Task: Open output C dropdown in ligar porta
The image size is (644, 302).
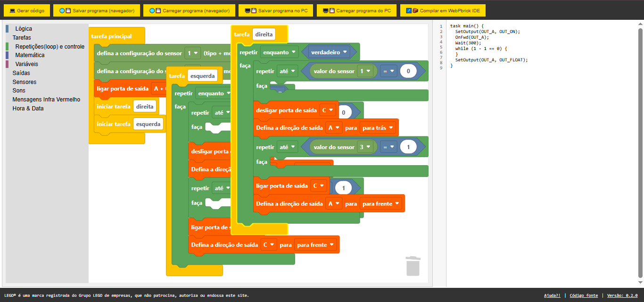Action: click(319, 186)
